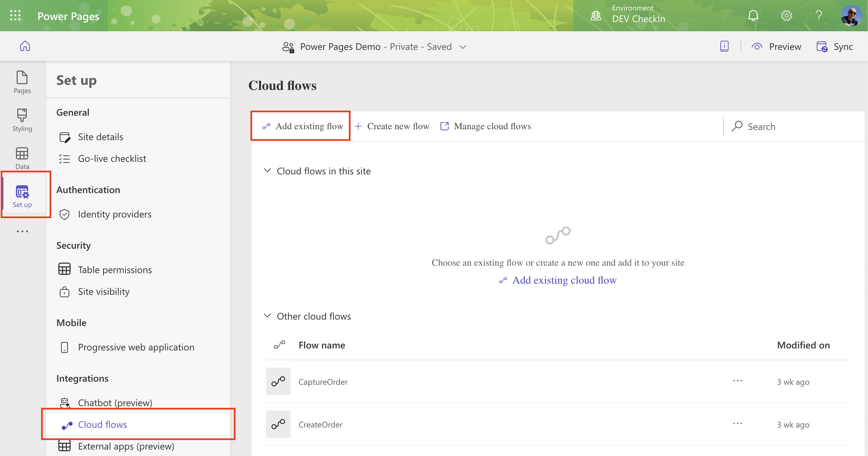Open the Power Pages Demo site dropdown

click(463, 46)
